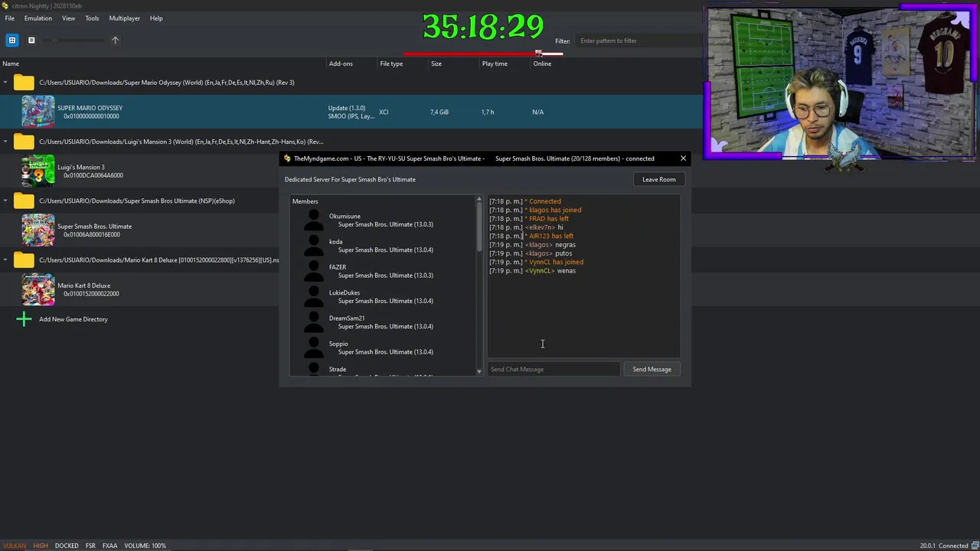Open the Multiplayer menu
This screenshot has height=551, width=980.
(x=124, y=18)
